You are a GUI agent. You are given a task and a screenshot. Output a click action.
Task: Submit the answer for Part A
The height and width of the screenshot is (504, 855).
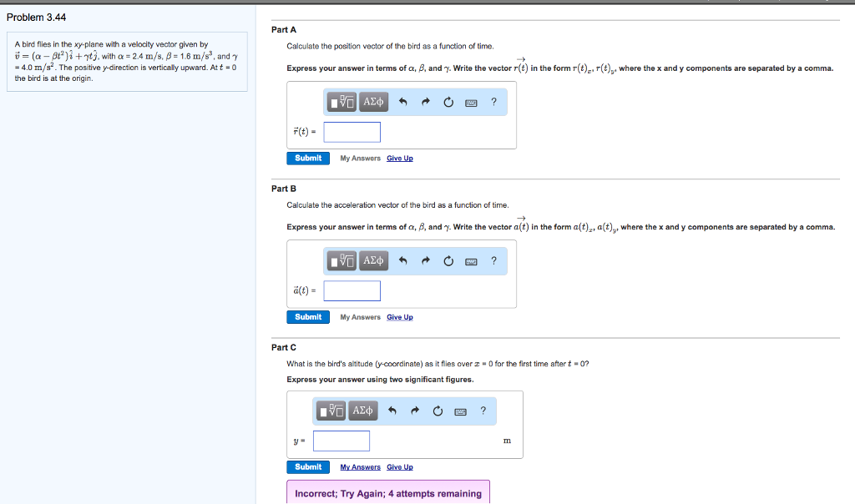click(308, 158)
